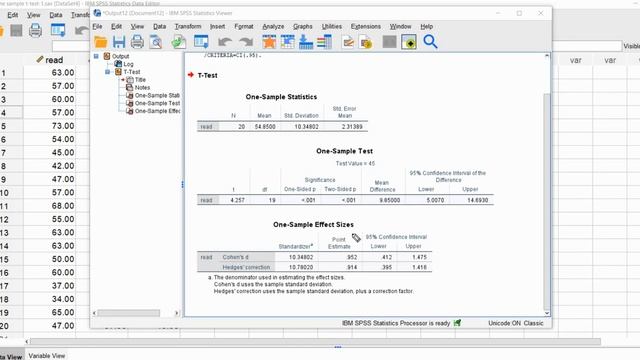Open the Graphs menu

tap(302, 26)
